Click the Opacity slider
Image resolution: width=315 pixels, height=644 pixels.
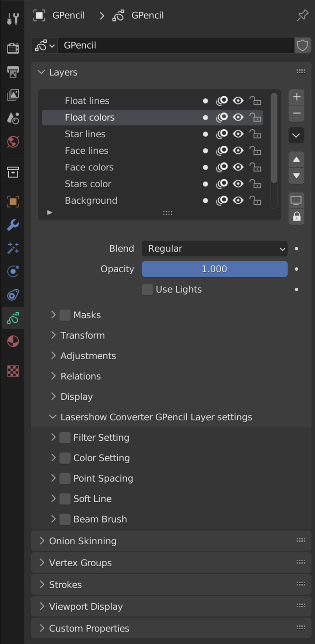(x=214, y=269)
